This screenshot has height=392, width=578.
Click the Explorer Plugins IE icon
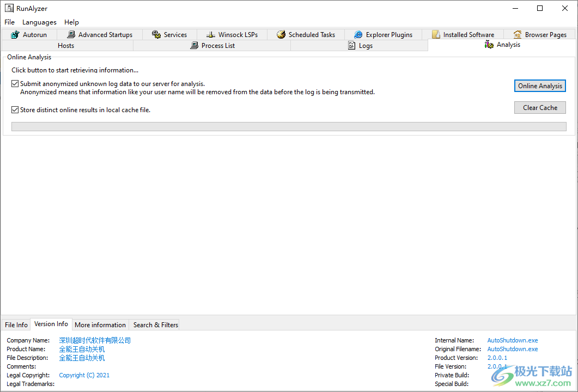click(x=358, y=35)
